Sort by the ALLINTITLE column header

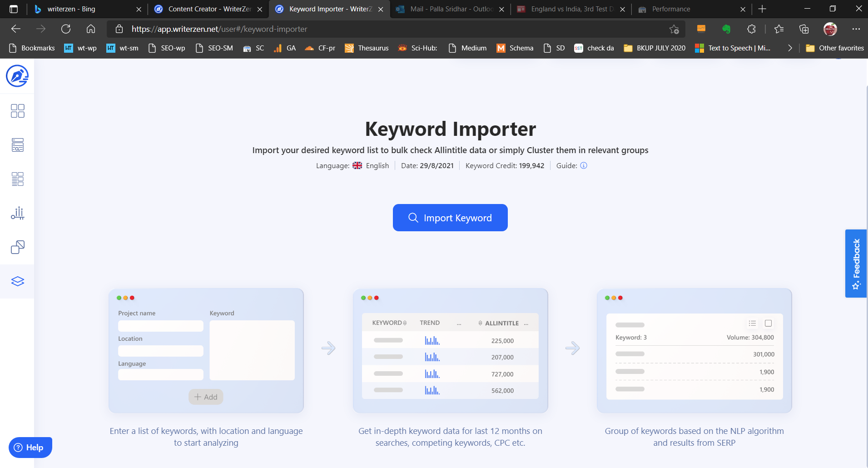[498, 323]
